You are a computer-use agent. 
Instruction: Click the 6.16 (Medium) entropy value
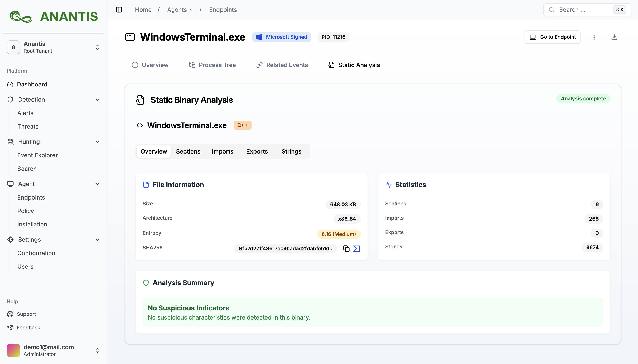pyautogui.click(x=339, y=234)
